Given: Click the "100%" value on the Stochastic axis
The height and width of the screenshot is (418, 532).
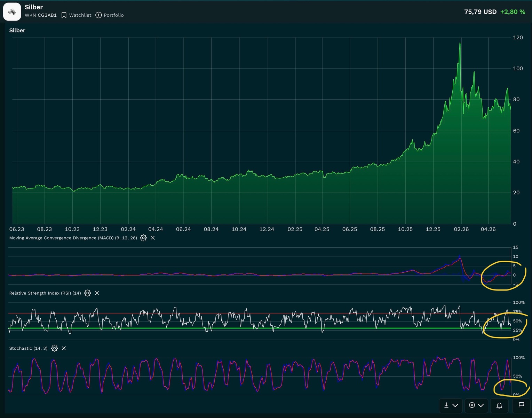Looking at the screenshot, I should coord(519,358).
